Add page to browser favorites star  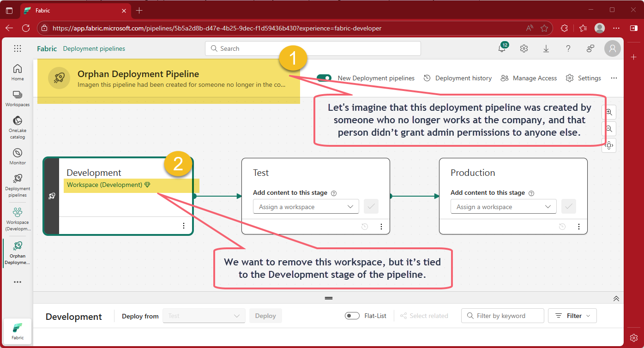pos(544,28)
